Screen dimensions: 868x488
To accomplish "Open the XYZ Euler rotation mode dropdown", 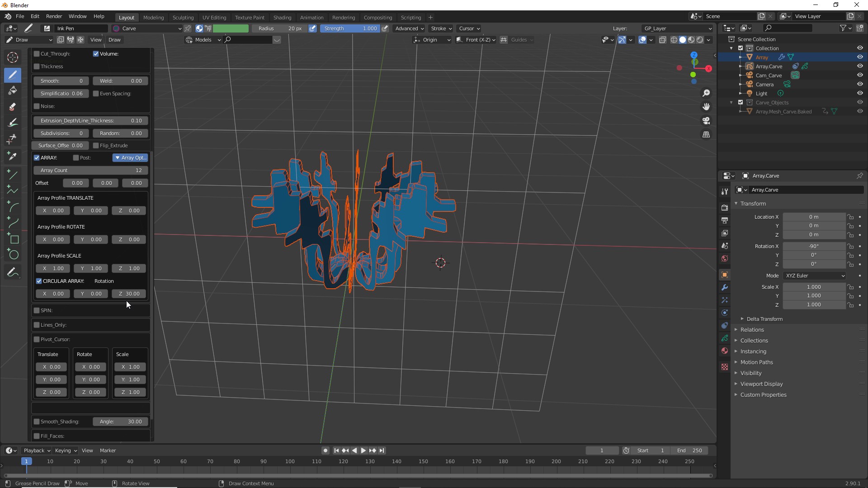I will pyautogui.click(x=815, y=276).
